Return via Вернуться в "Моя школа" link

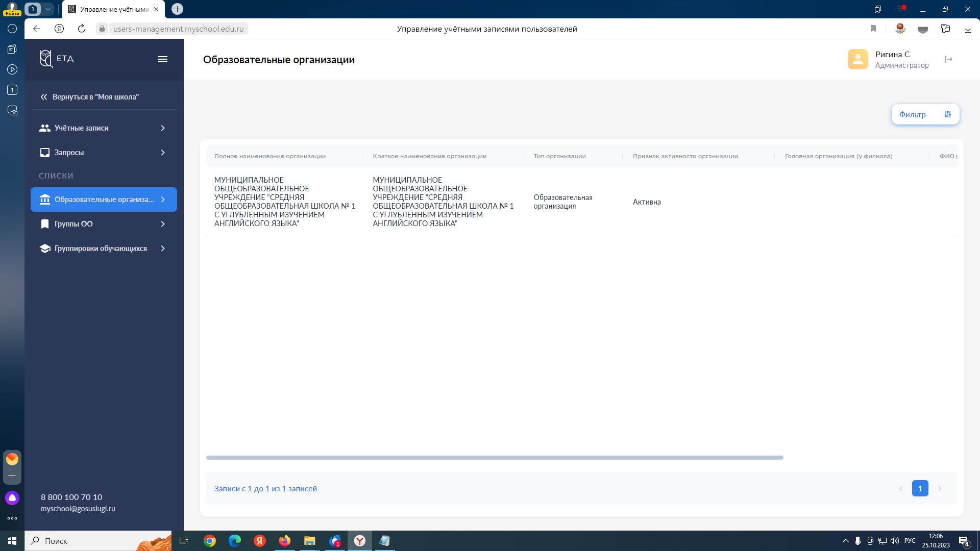tap(90, 97)
